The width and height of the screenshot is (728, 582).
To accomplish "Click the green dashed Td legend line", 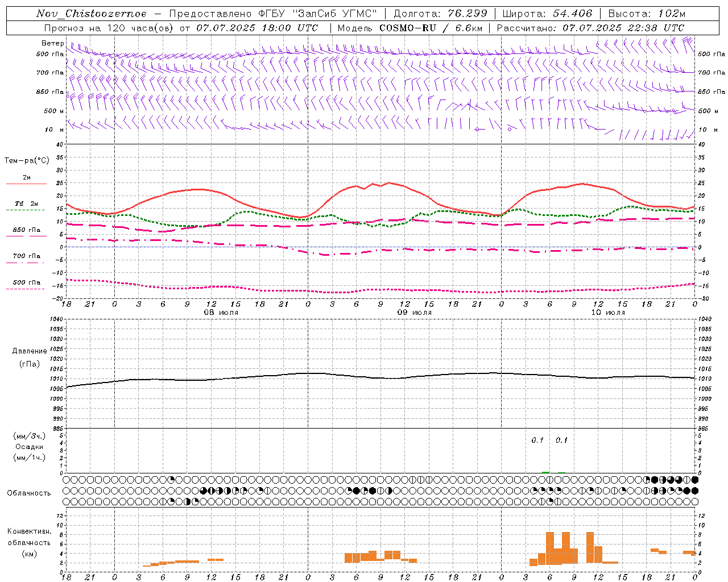I will [25, 210].
